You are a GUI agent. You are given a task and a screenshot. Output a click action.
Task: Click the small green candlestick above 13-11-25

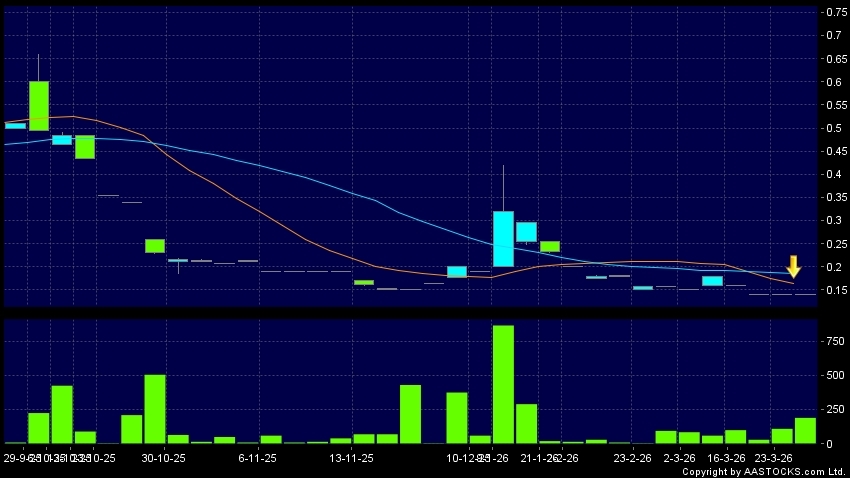point(363,282)
